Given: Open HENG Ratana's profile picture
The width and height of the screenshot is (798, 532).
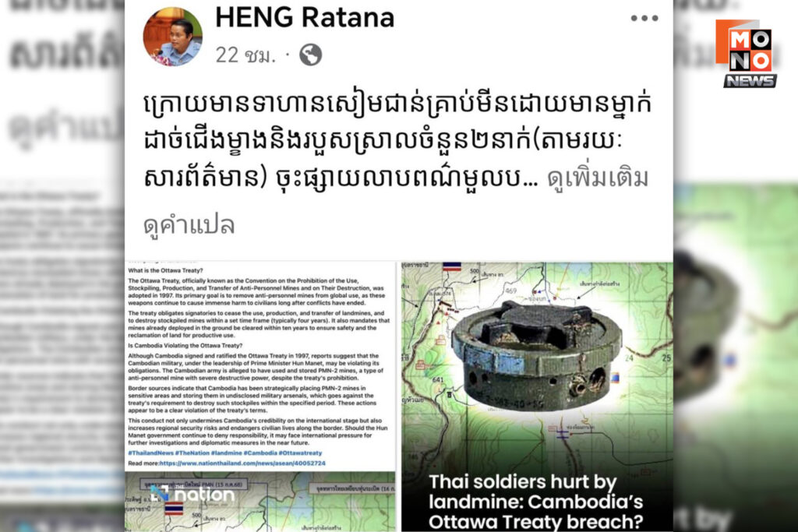Looking at the screenshot, I should (x=172, y=37).
